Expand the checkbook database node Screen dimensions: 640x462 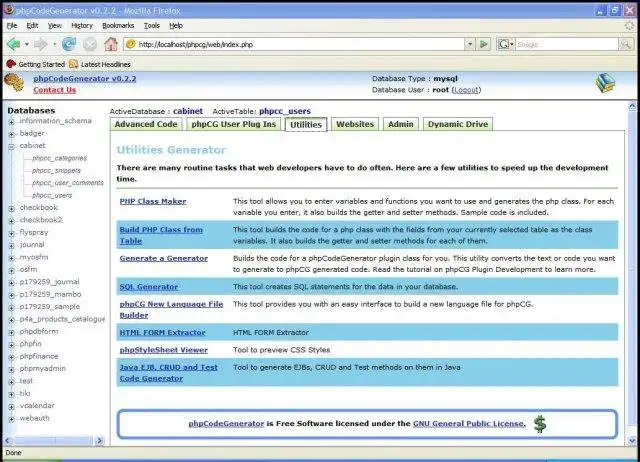coord(11,208)
